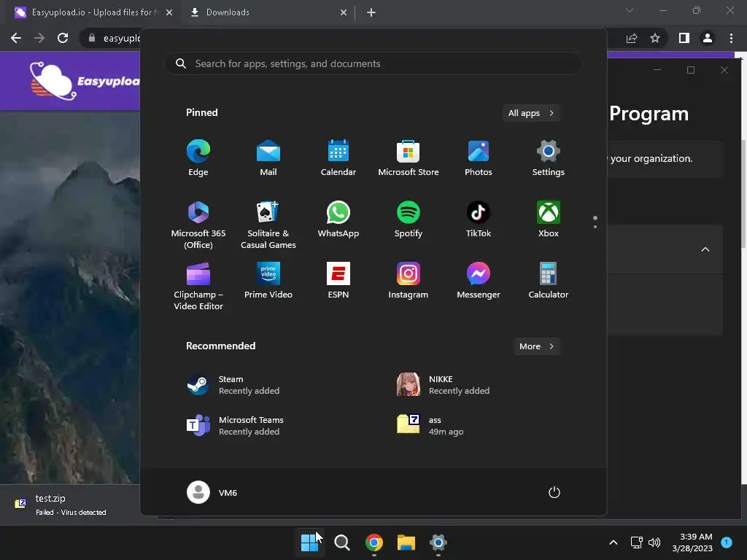This screenshot has height=560, width=747.
Task: Open Settings from the pinned apps
Action: pyautogui.click(x=549, y=158)
